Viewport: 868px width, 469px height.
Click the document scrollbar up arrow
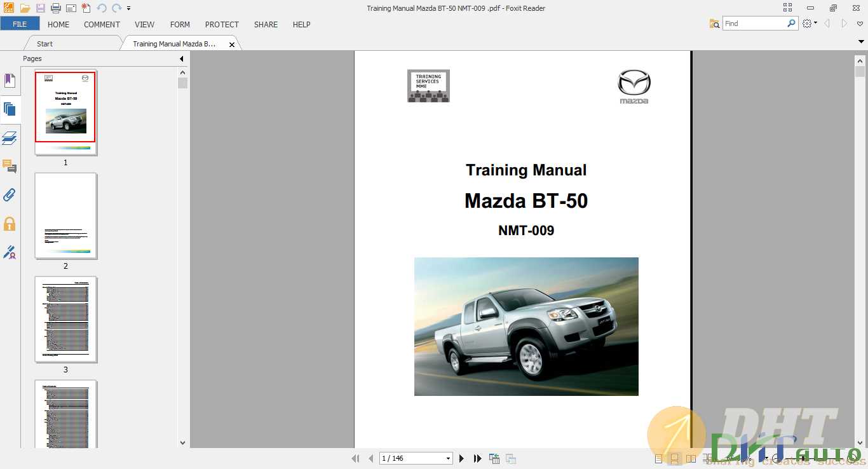point(860,60)
